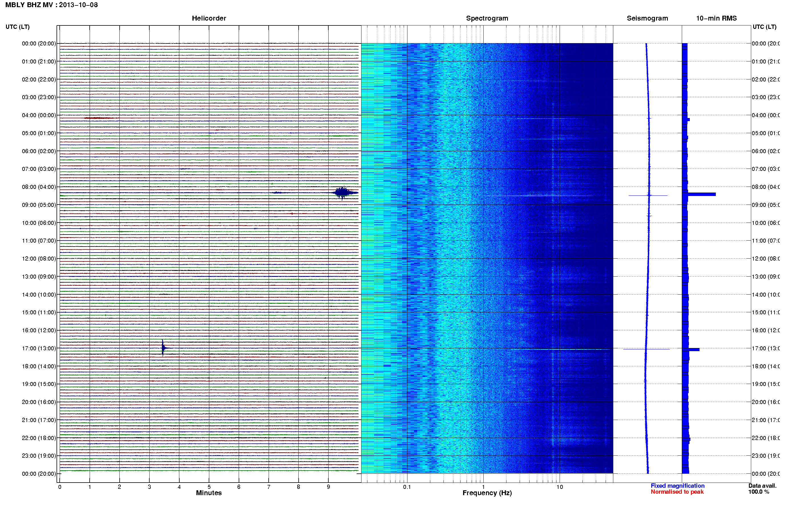The height and width of the screenshot is (508, 812).
Task: Click the left axis label 07:00 (03:00)
Action: tap(39, 169)
